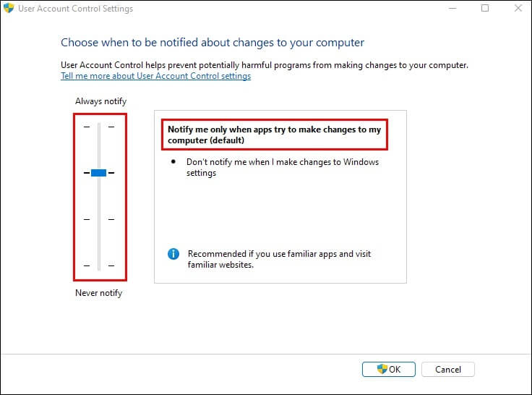Set slider to the bottom Never notify tick
This screenshot has height=395, width=532.
coord(99,266)
